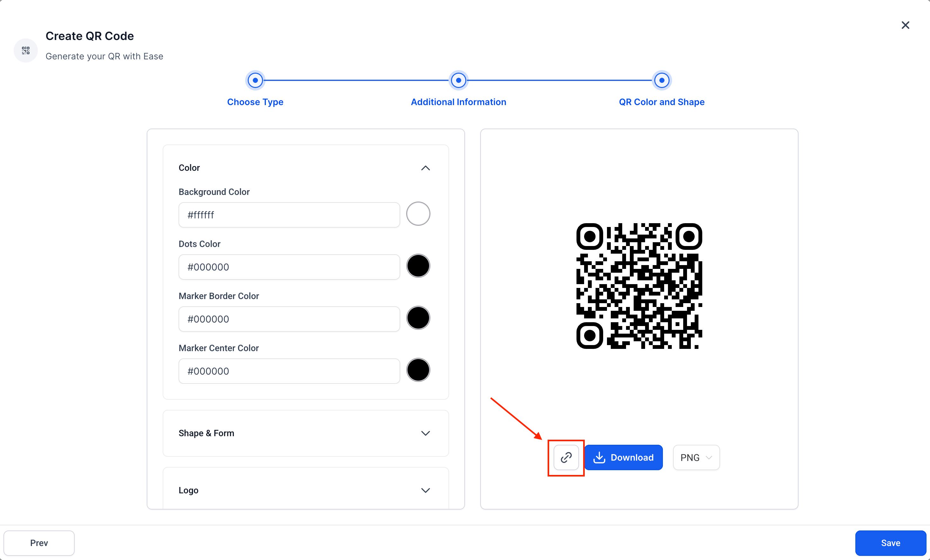Open the Marker Border Color swatch
The width and height of the screenshot is (930, 560).
click(418, 318)
